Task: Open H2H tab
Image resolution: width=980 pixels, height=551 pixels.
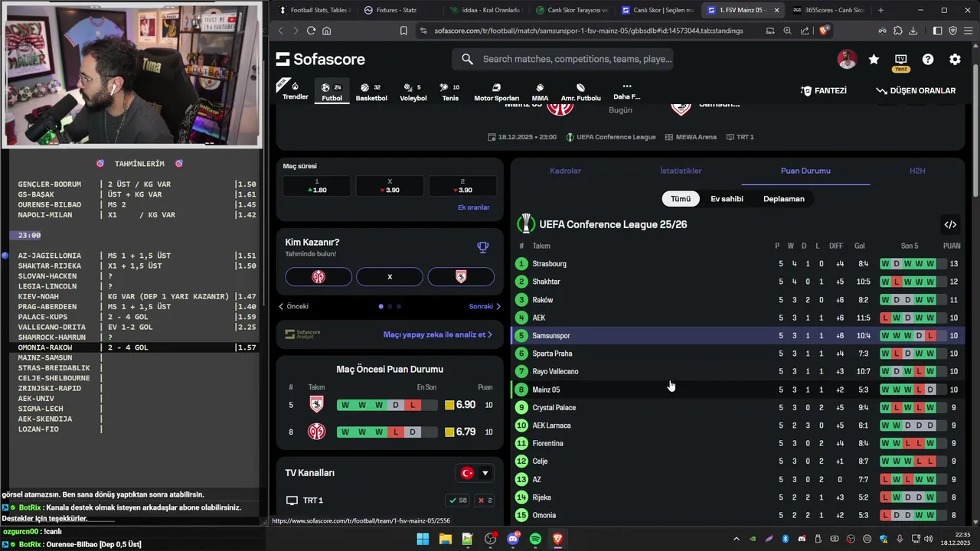Action: [x=917, y=171]
